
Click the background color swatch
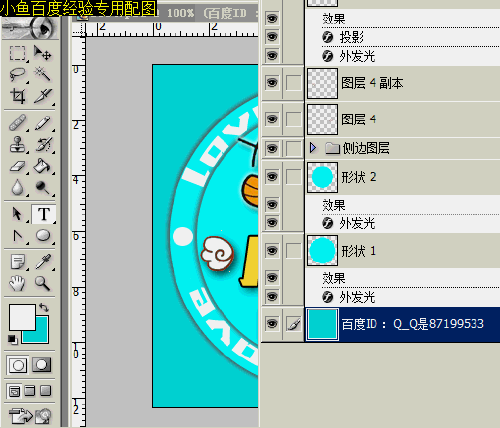point(42,335)
